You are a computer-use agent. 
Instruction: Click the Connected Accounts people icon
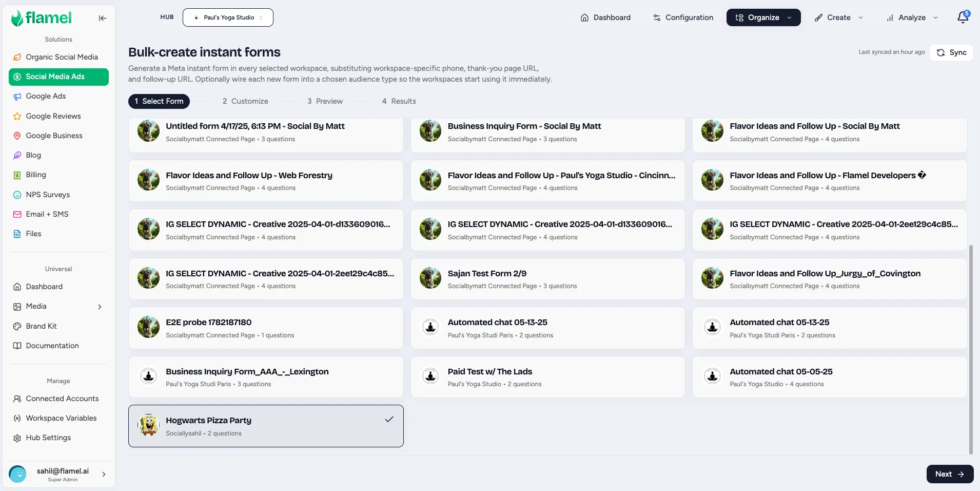(x=17, y=399)
